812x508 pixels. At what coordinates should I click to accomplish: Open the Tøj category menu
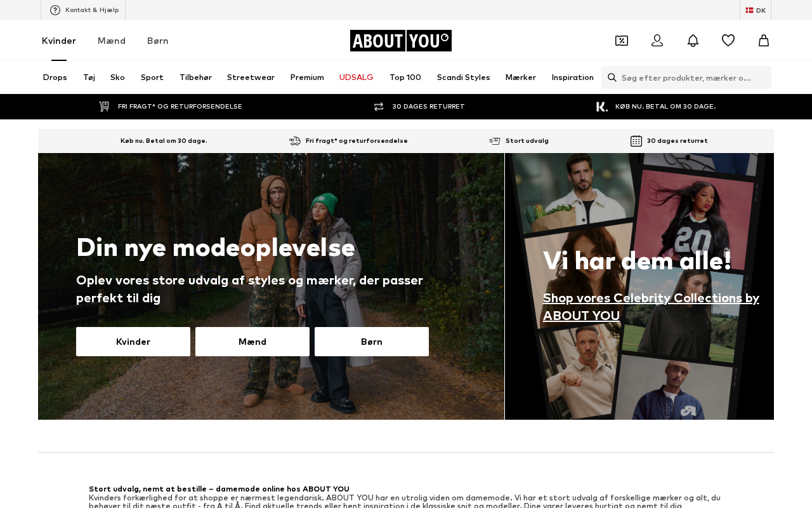(89, 77)
